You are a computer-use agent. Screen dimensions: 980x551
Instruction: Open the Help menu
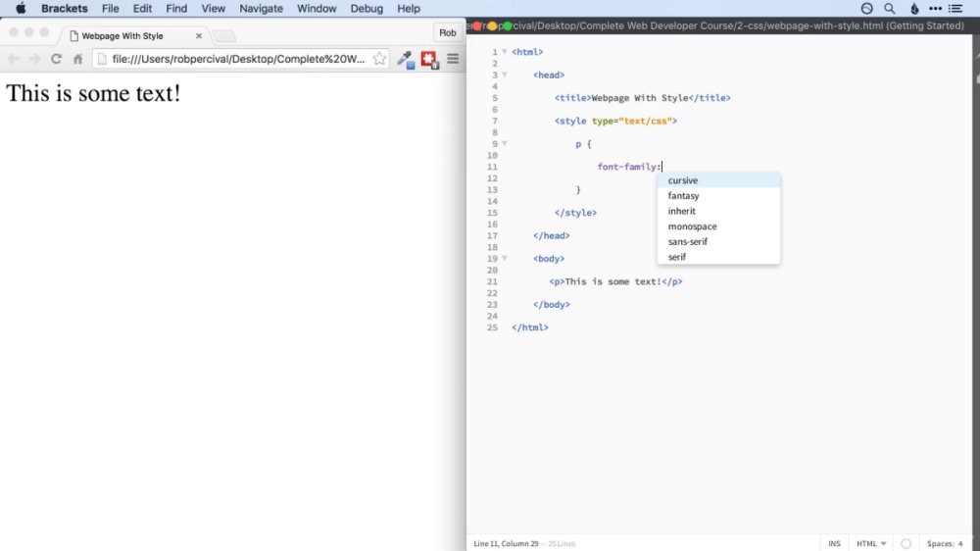409,8
